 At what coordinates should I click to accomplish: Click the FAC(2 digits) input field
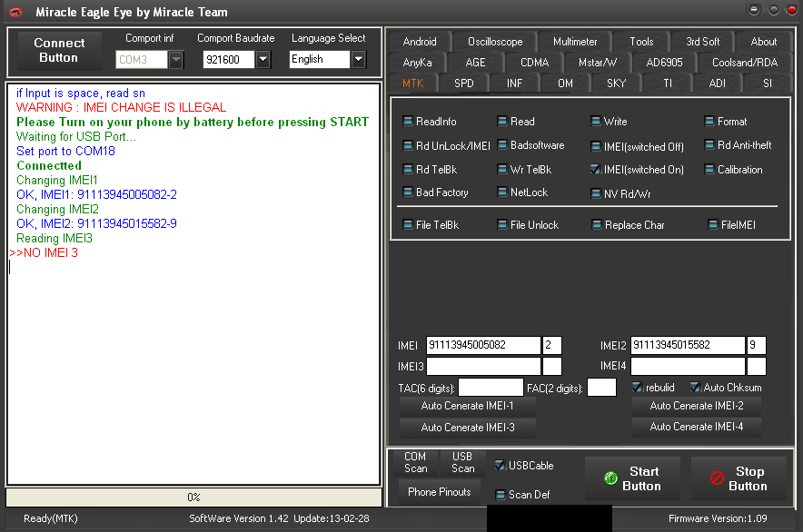click(601, 388)
